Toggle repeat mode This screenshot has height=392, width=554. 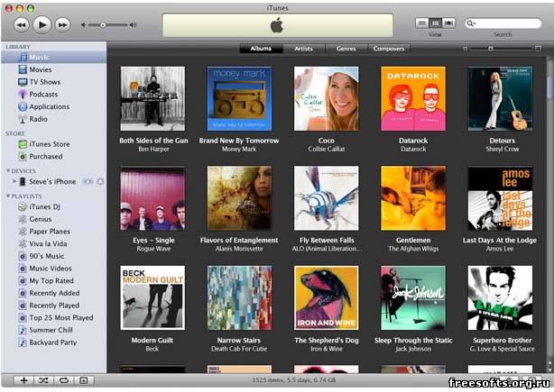point(63,380)
